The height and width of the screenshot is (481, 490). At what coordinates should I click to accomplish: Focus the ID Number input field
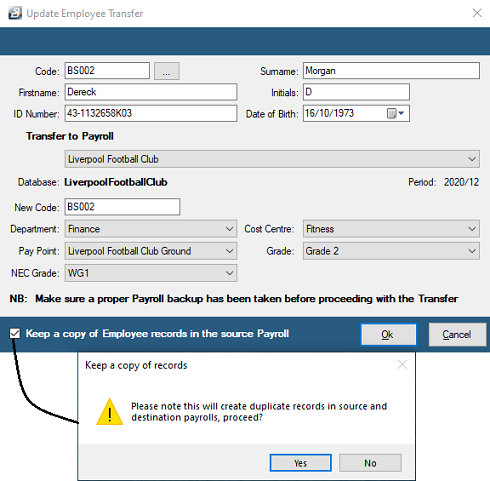(x=151, y=113)
